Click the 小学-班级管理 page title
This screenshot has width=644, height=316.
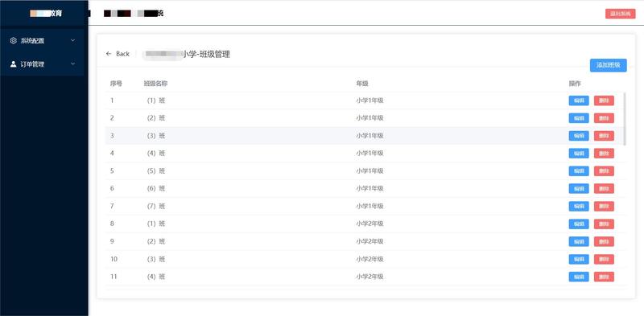(x=206, y=54)
